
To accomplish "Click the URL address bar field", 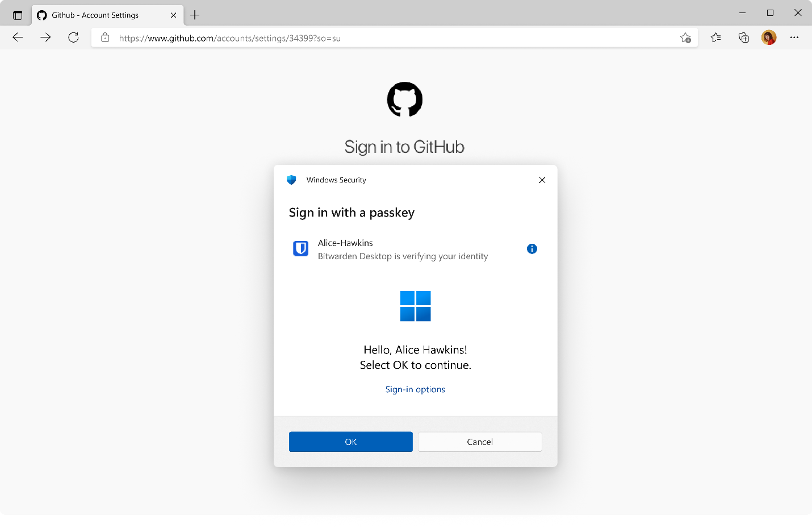I will pos(392,38).
